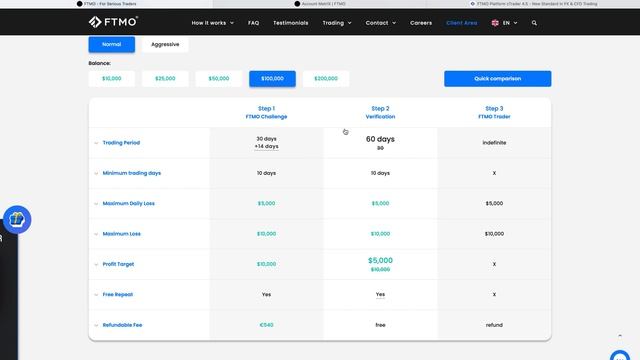Open the chat bubble widget
The width and height of the screenshot is (640, 360).
(620, 356)
